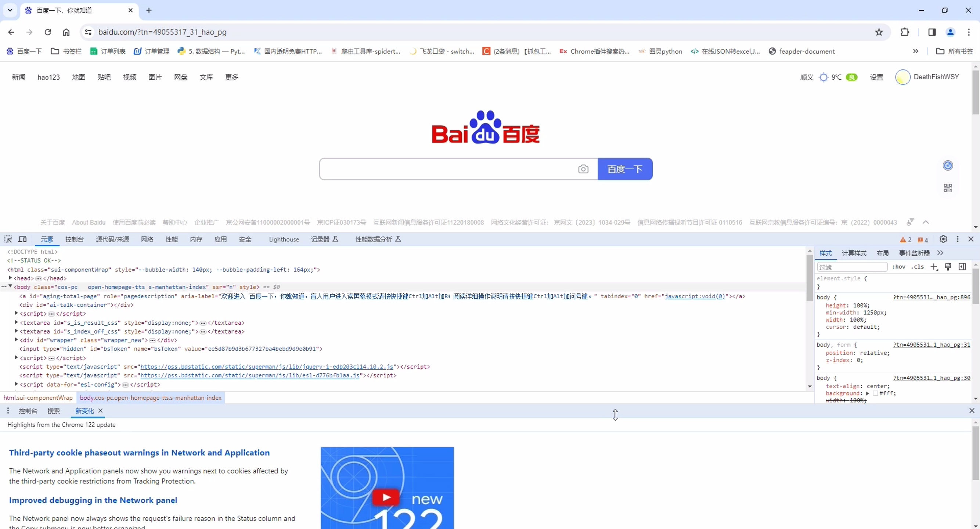980x529 pixels.
Task: Click the 过滤 style filter input field
Action: pos(852,267)
